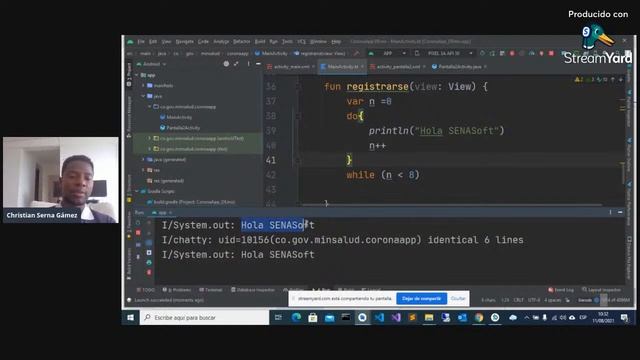Switch to Pantalla2Activity.java editor tab
The image size is (640, 360).
tap(459, 67)
